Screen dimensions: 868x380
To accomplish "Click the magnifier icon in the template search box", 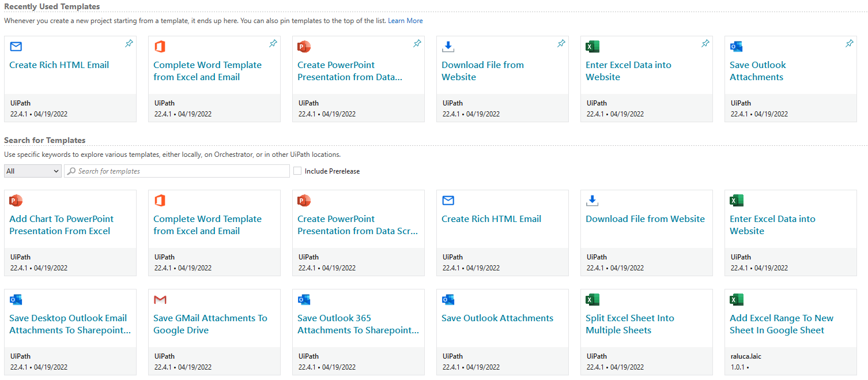I will tap(71, 171).
